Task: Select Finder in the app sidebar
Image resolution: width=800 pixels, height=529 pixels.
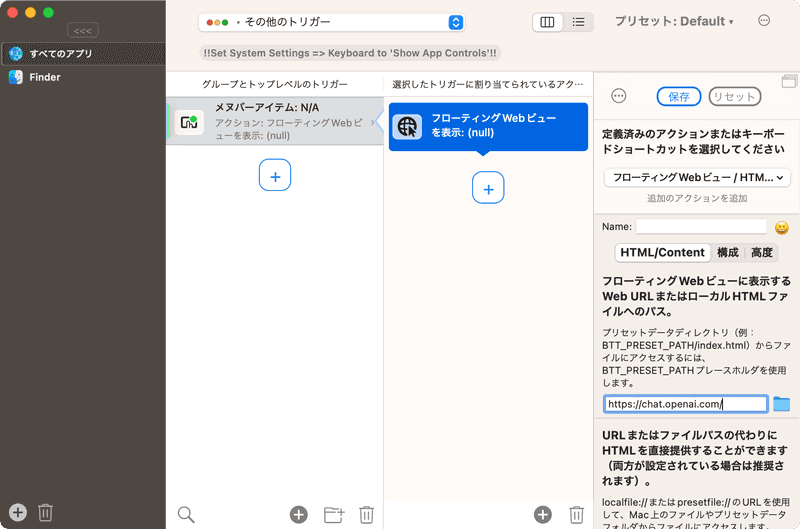Action: tap(83, 78)
